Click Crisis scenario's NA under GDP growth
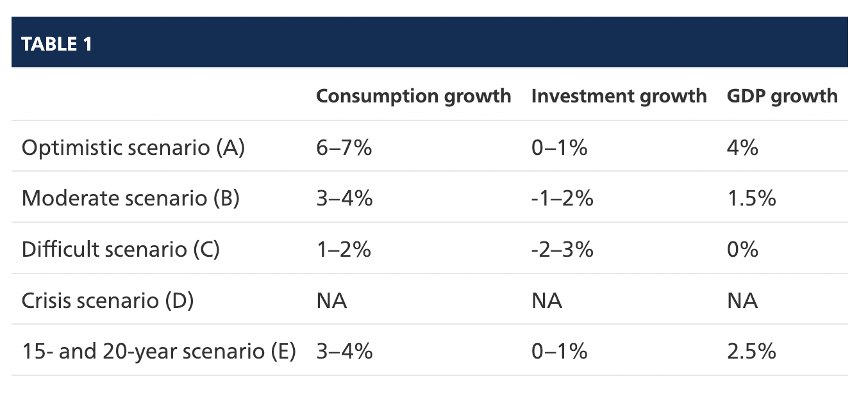 click(x=742, y=300)
